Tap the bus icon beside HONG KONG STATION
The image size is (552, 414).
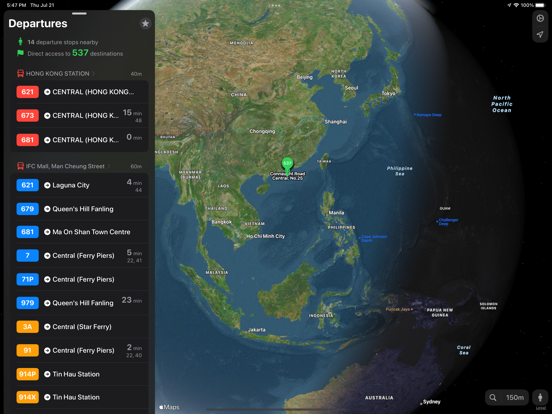point(20,73)
